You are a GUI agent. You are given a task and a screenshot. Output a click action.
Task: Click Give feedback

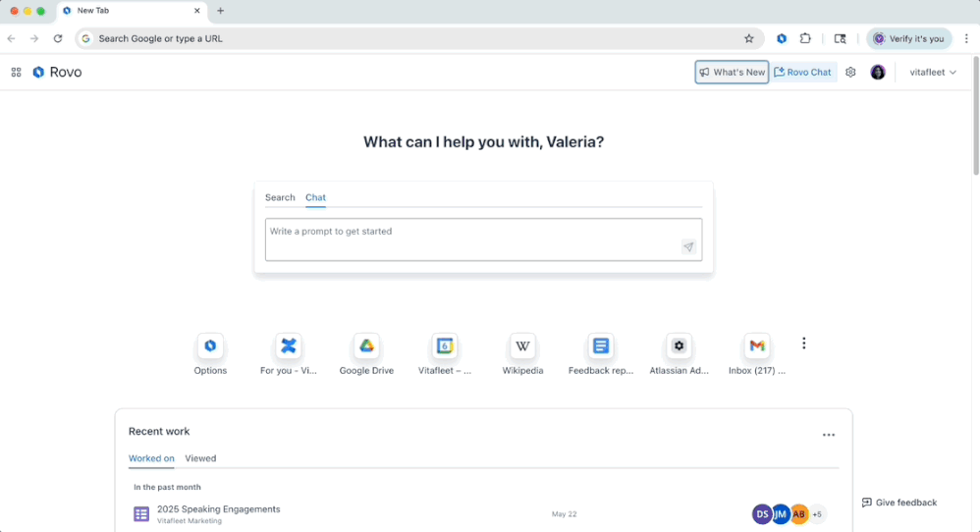click(899, 503)
